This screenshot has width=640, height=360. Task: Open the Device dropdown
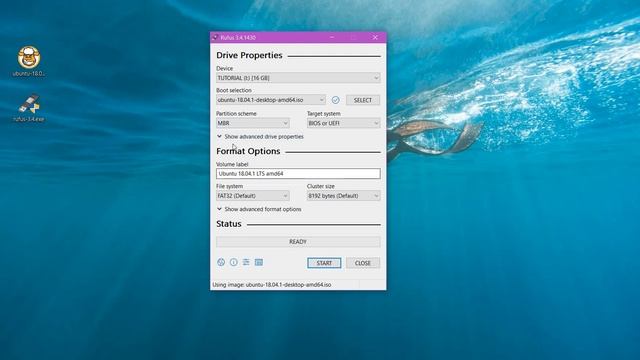tap(298, 78)
